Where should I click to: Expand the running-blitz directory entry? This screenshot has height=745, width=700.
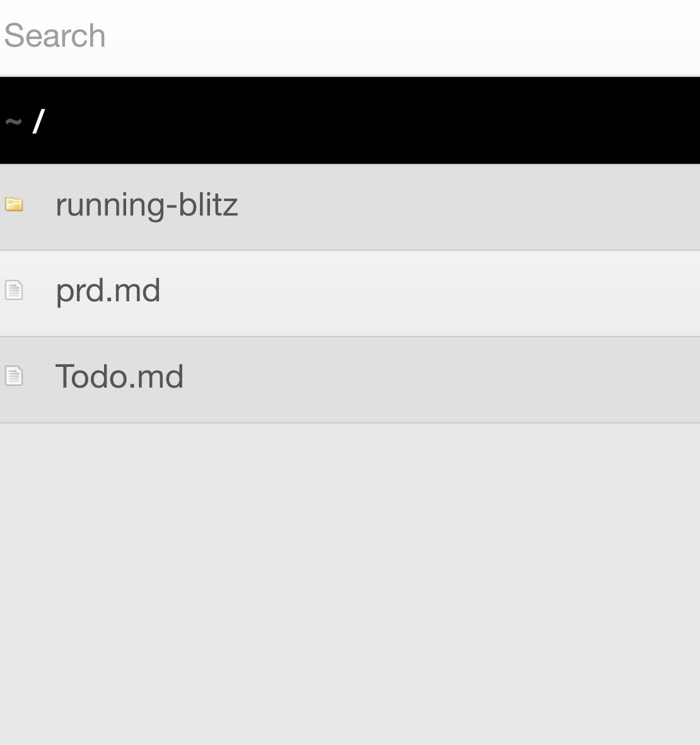[x=146, y=205]
